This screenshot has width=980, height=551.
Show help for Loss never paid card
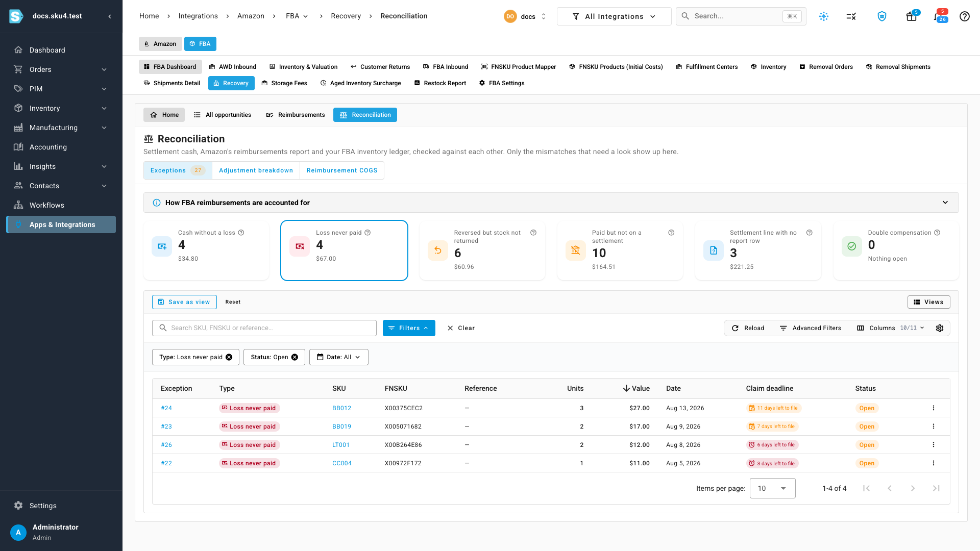click(367, 233)
